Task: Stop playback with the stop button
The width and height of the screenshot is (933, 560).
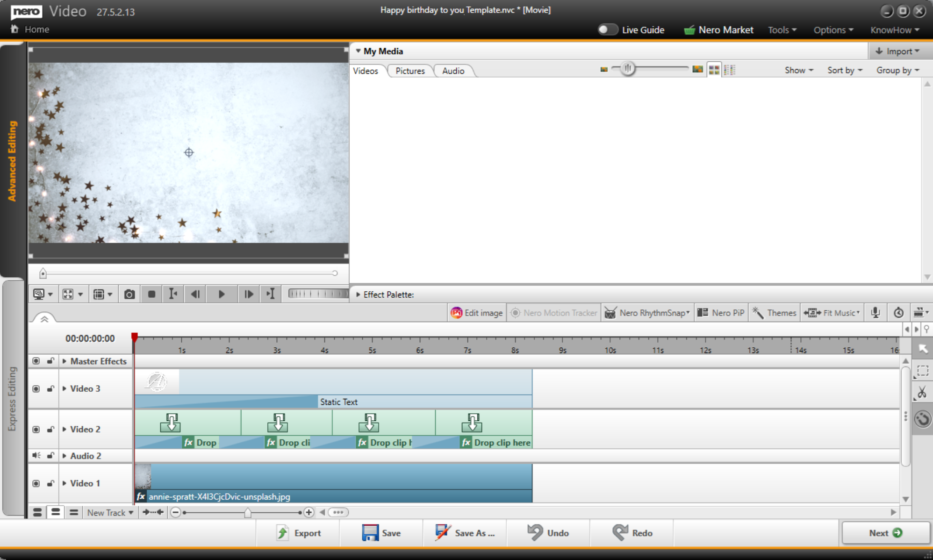Action: point(151,294)
